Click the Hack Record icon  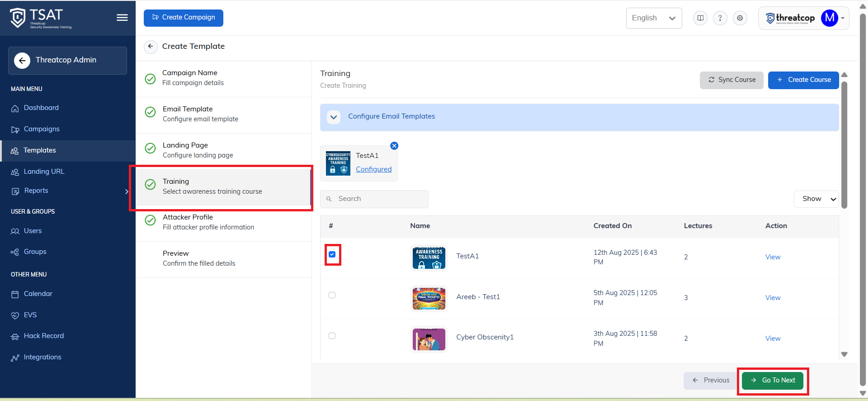pos(15,336)
